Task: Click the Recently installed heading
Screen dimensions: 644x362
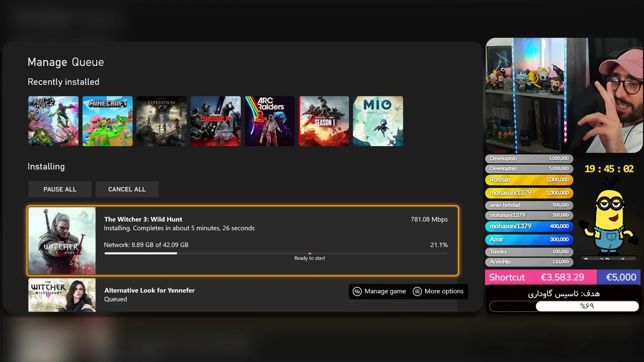Action: (63, 82)
